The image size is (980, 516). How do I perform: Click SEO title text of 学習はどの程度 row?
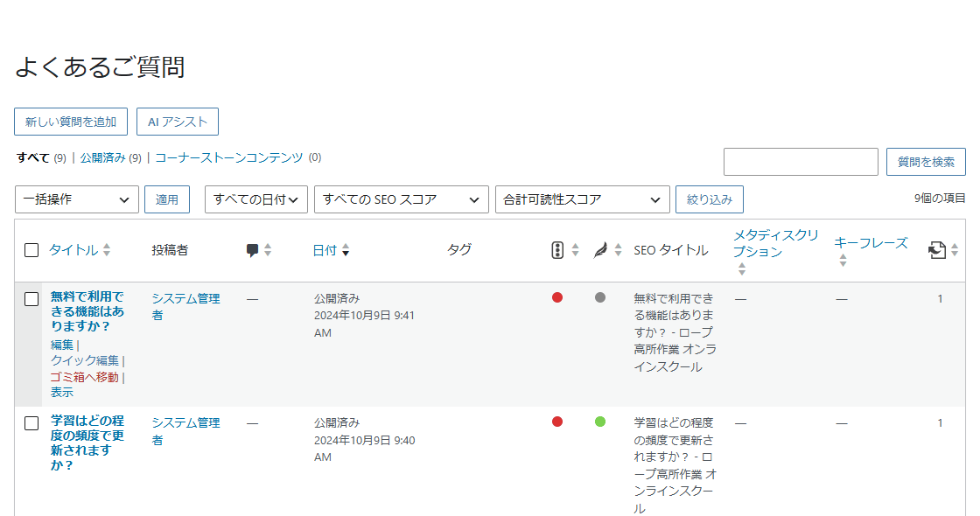click(675, 465)
